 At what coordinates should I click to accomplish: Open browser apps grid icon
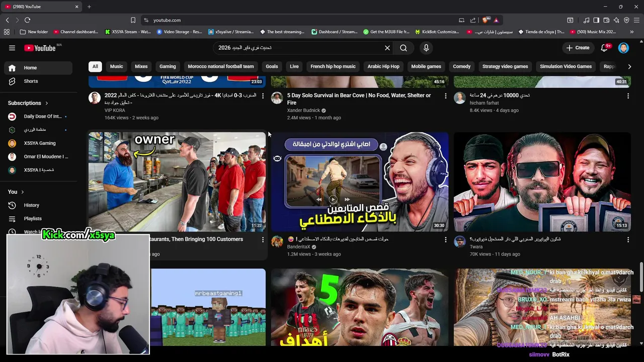[7, 32]
